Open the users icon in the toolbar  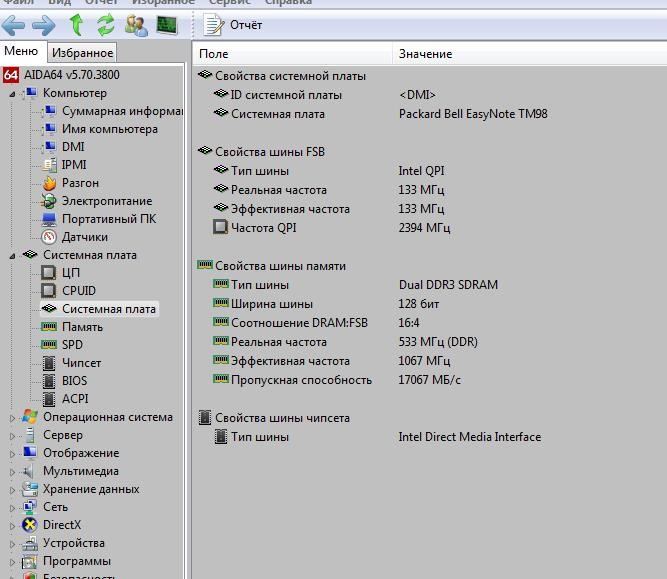coord(137,24)
